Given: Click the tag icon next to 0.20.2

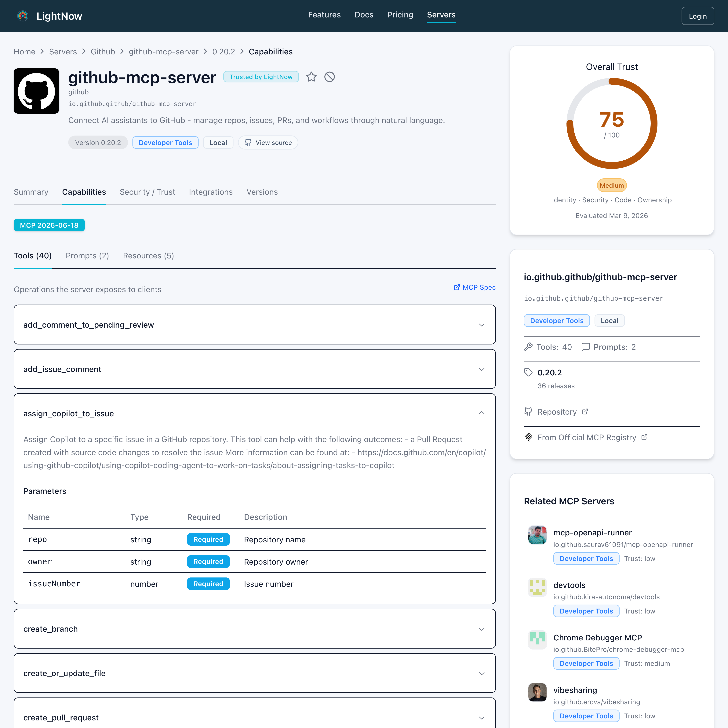Looking at the screenshot, I should pyautogui.click(x=528, y=372).
